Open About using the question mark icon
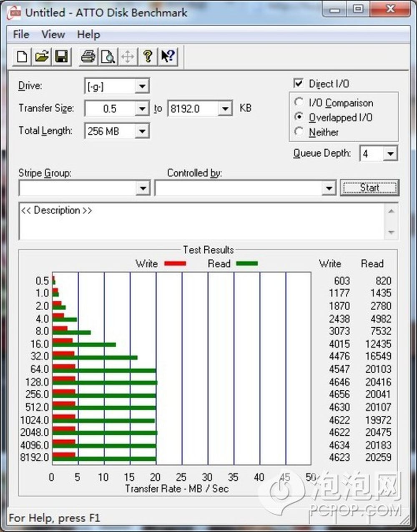 click(x=148, y=56)
